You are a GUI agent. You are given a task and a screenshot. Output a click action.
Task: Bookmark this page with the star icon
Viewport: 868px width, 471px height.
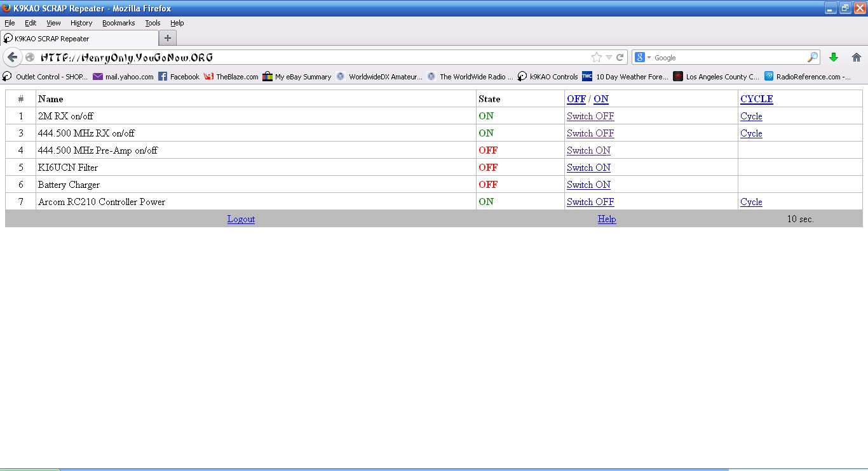596,57
